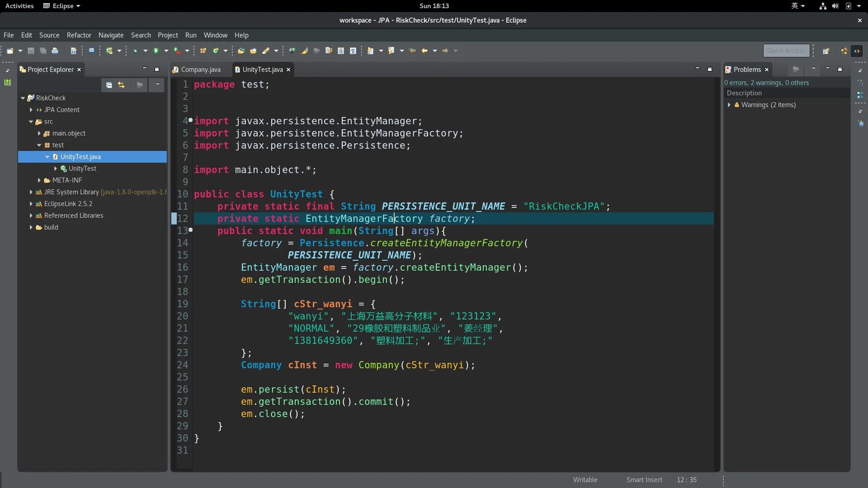The image size is (868, 488).
Task: Toggle Link with Editor in Project Explorer
Action: (121, 85)
